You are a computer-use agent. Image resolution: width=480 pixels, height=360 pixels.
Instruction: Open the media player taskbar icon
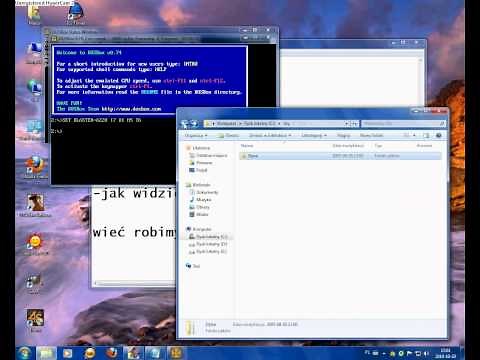(x=68, y=353)
